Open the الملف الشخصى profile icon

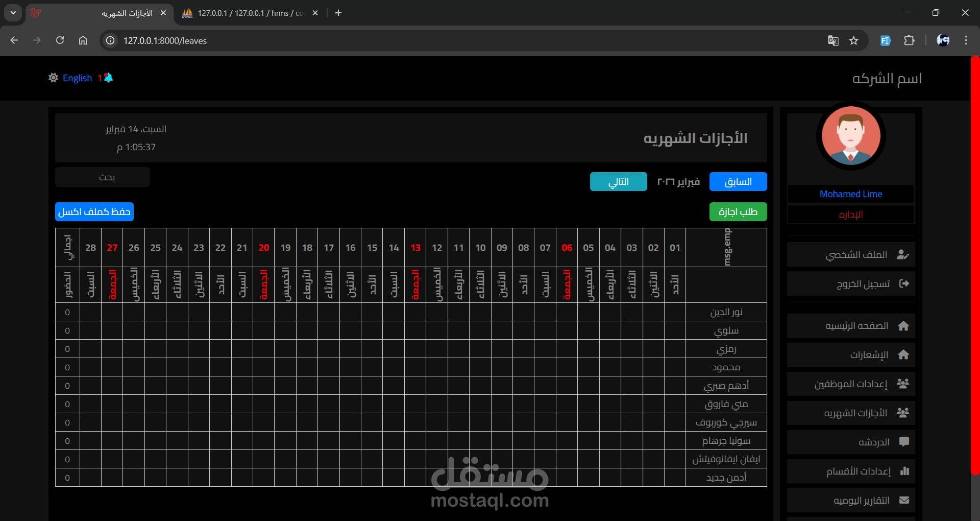[x=904, y=254]
